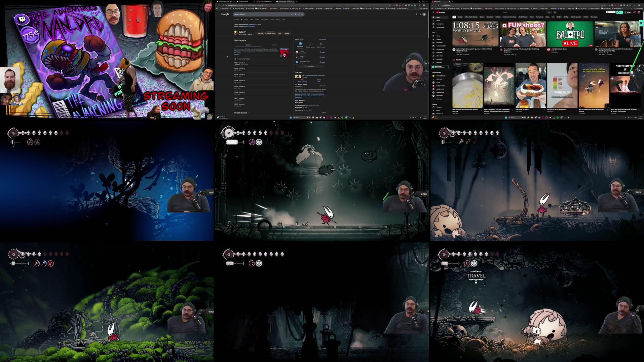Open Downloads in YouTube sidebar
This screenshot has width=644, height=362.
click(x=440, y=59)
